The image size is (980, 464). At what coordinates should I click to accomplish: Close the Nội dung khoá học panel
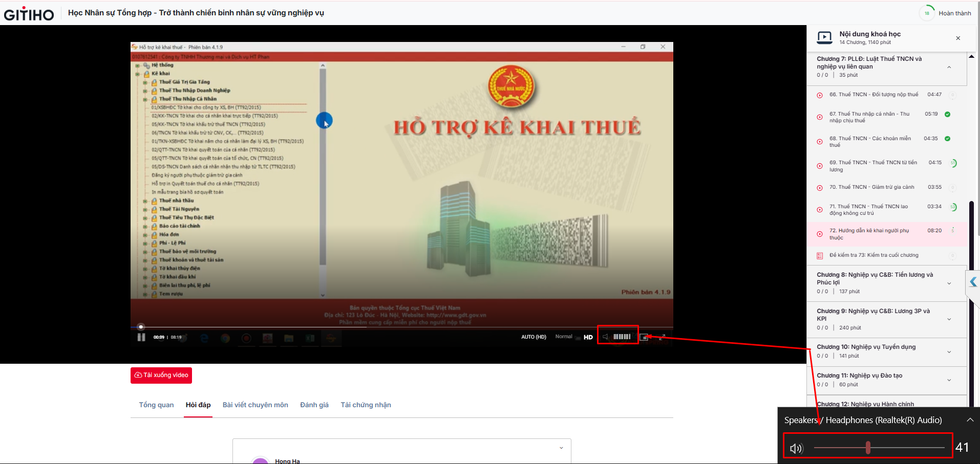point(958,38)
